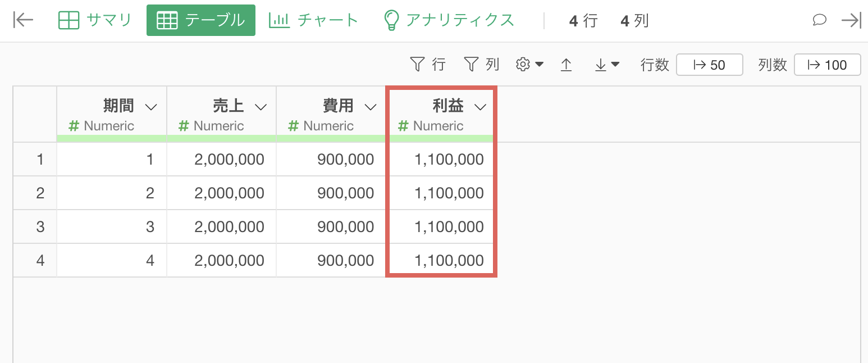The width and height of the screenshot is (868, 363).
Task: Select the 期間 column header
Action: [112, 114]
